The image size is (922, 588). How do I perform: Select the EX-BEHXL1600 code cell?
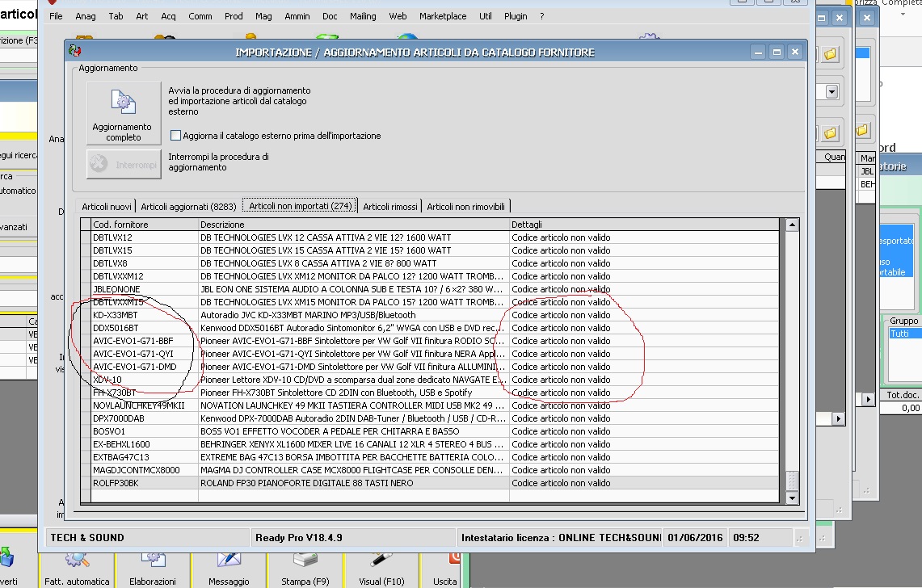tap(145, 444)
